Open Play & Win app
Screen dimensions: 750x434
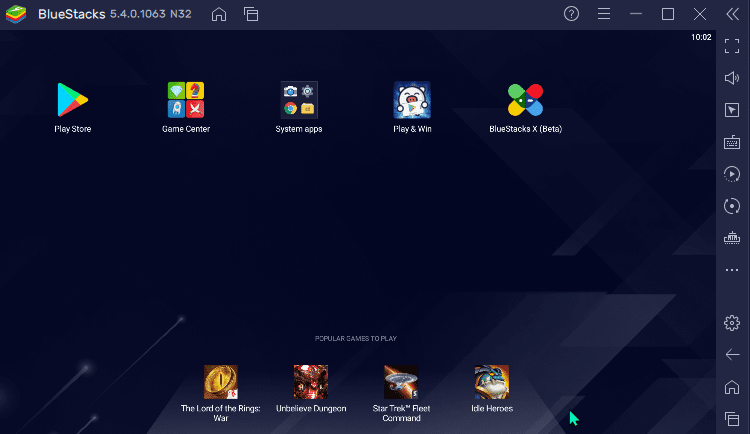click(x=412, y=100)
